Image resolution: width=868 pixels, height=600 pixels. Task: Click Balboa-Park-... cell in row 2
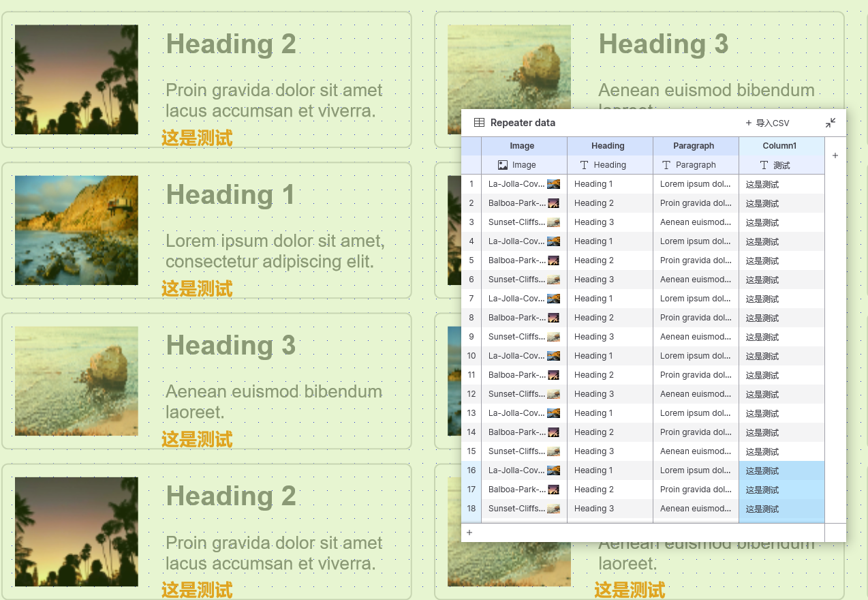[x=524, y=203]
